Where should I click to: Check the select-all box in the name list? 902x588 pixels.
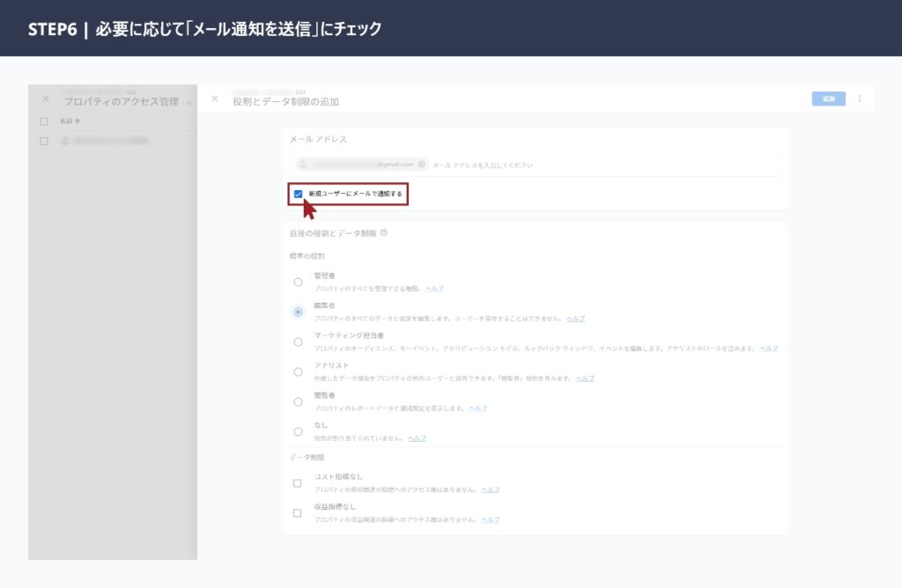coord(43,121)
